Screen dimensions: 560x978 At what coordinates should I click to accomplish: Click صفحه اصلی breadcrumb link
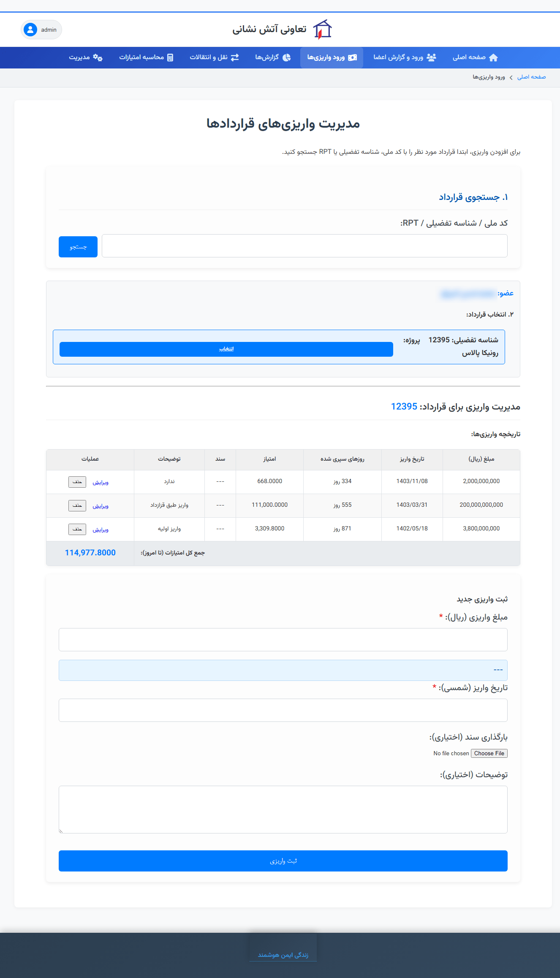(x=531, y=77)
